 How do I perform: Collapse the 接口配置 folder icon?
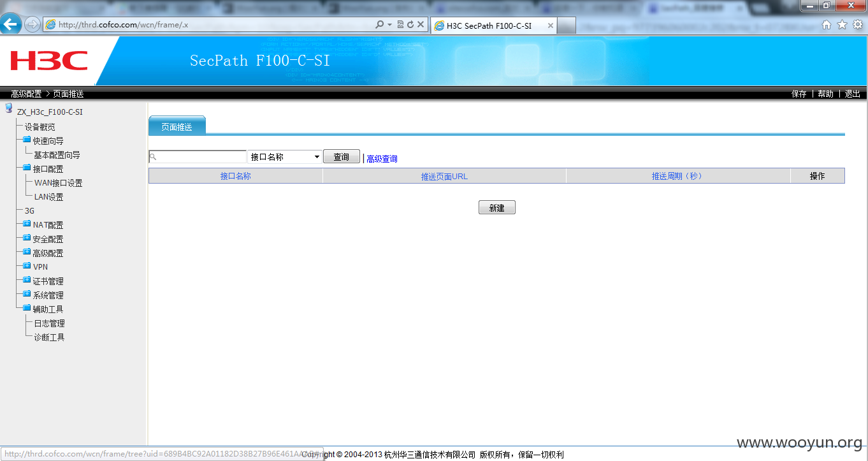click(x=27, y=168)
